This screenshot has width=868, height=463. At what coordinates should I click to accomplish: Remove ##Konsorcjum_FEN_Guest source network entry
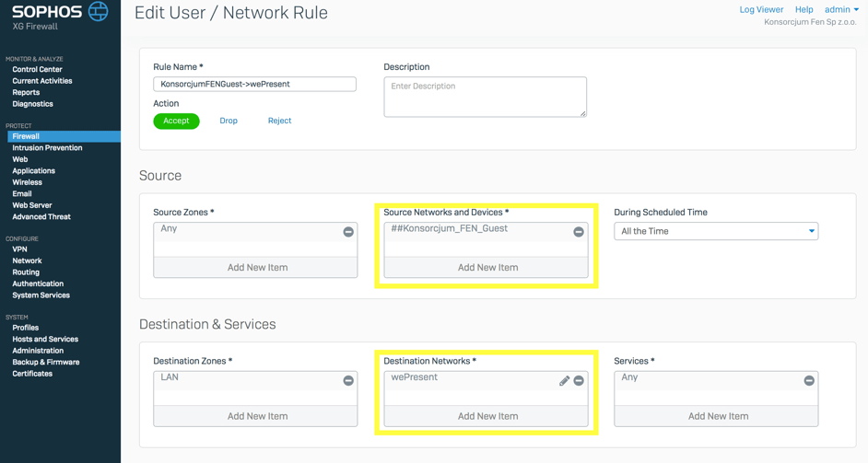pyautogui.click(x=579, y=232)
